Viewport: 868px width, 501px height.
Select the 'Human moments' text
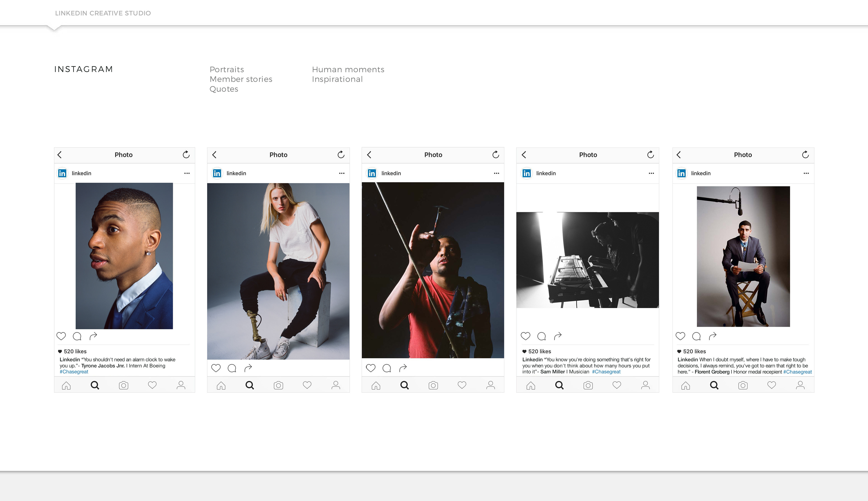[348, 69]
